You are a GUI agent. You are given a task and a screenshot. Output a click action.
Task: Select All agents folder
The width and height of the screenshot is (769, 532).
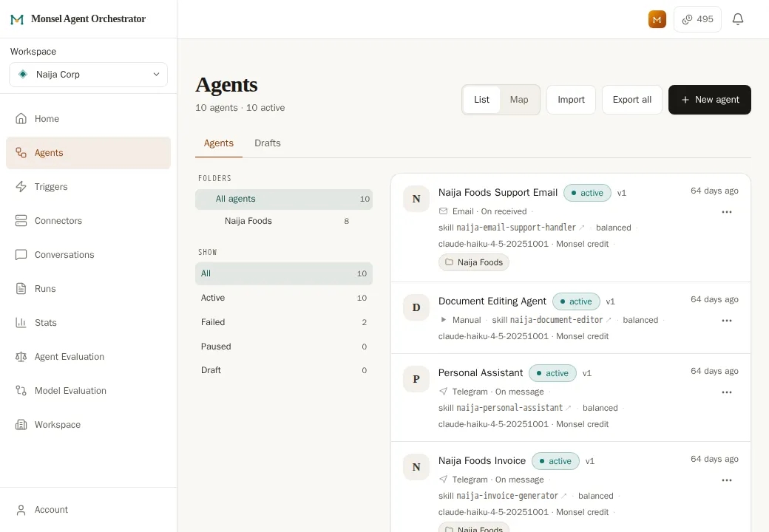[x=283, y=199]
